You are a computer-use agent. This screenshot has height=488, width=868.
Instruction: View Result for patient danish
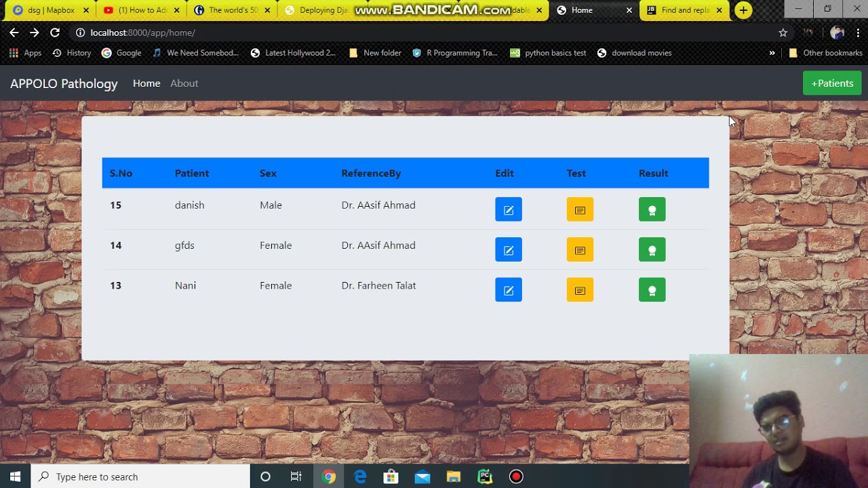point(652,209)
